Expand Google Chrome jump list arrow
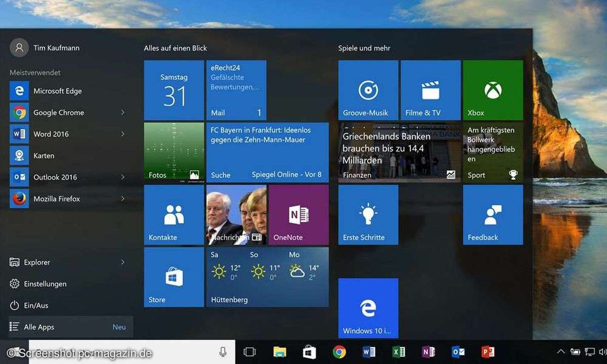607x364 pixels. tap(123, 113)
